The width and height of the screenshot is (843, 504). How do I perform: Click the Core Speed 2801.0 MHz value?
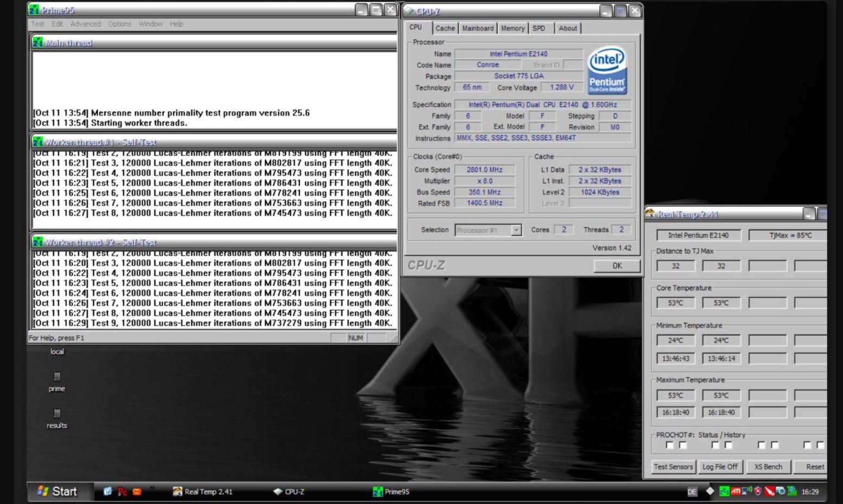click(485, 170)
